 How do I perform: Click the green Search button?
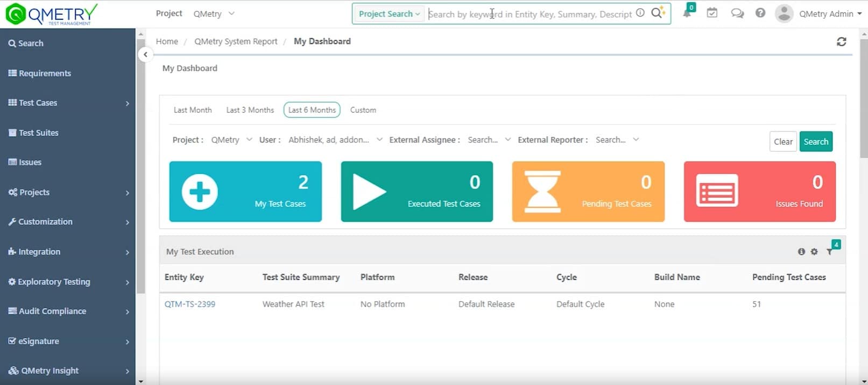[x=816, y=142]
